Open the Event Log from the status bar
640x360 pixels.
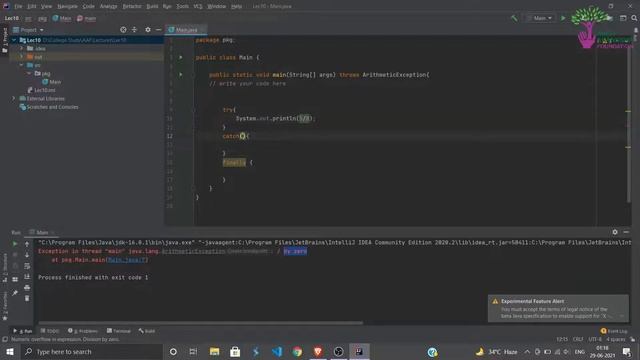614,331
